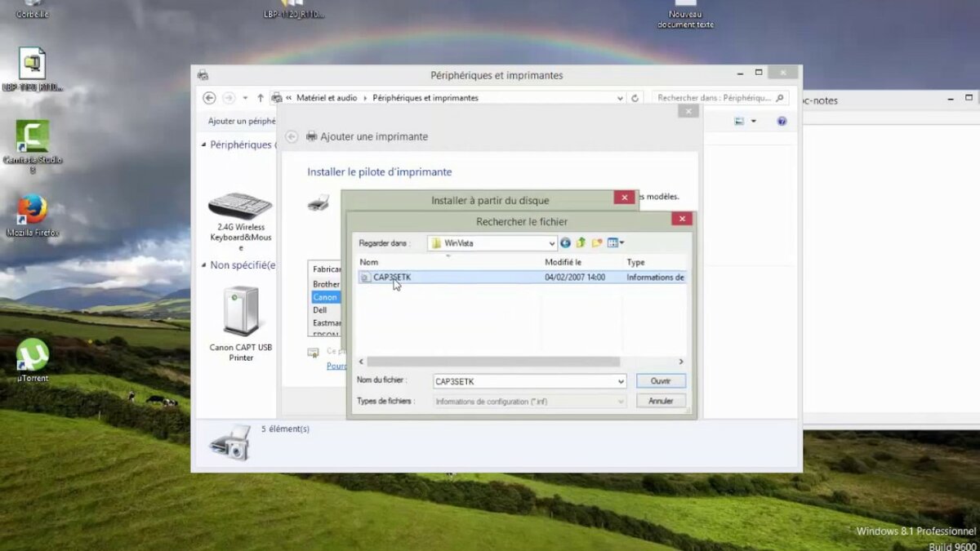Click the Up arrow in Périphériques window
Image resolution: width=980 pixels, height=551 pixels.
pyautogui.click(x=261, y=98)
